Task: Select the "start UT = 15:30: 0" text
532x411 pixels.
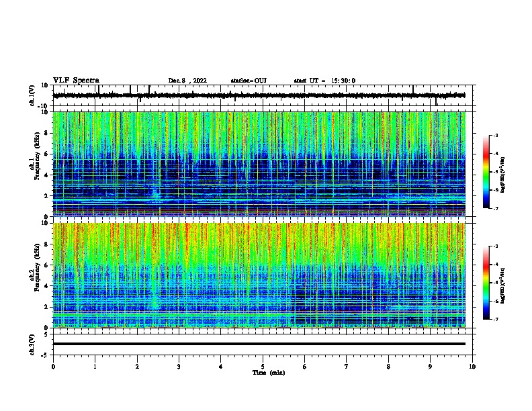Action: pos(324,81)
